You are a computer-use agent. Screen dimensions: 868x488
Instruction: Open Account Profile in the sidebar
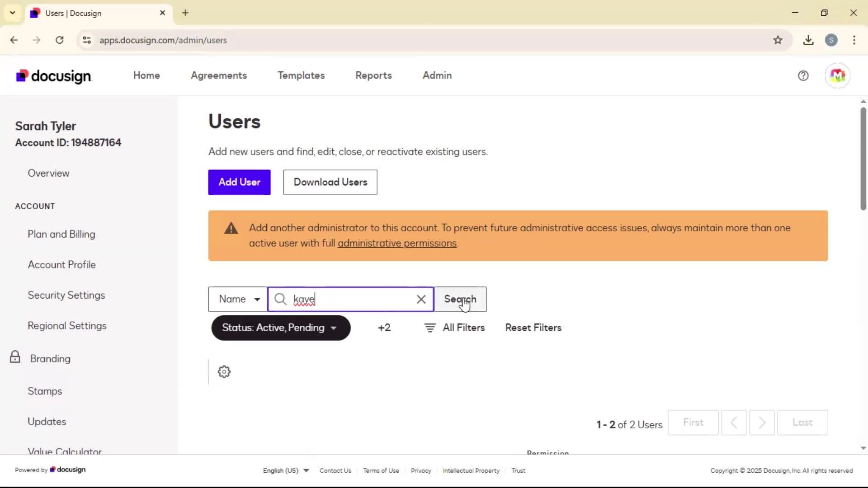click(62, 265)
